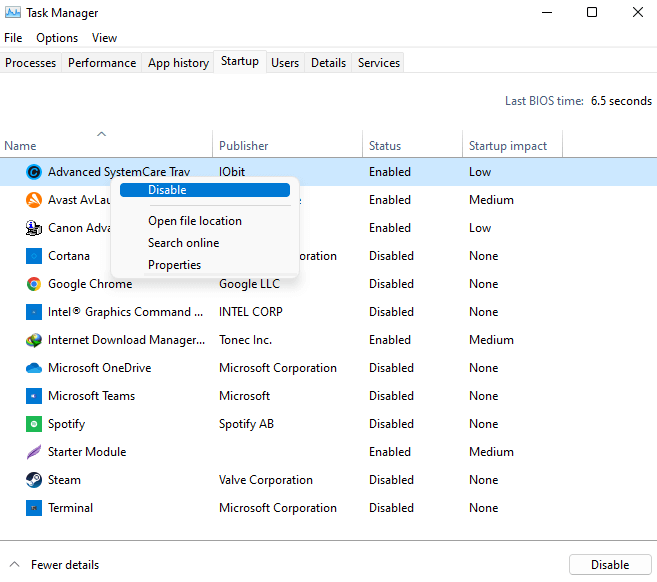Click the Task Manager title bar icon

pyautogui.click(x=13, y=13)
